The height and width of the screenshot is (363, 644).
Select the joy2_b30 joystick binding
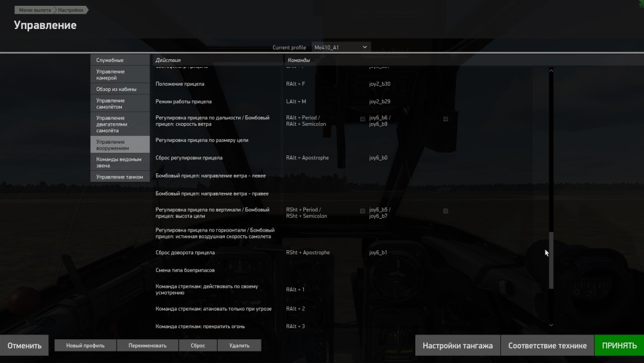click(x=379, y=84)
